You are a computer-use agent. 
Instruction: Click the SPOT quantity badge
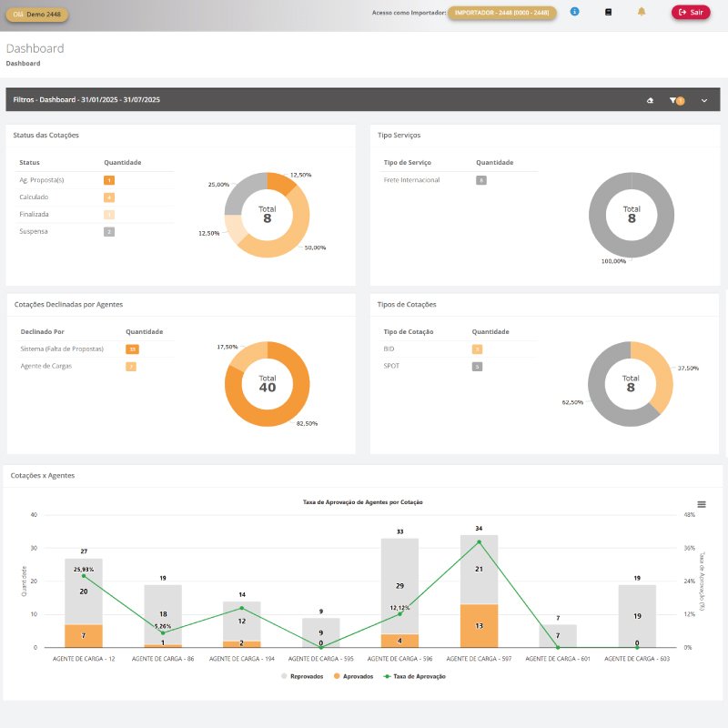click(x=477, y=367)
